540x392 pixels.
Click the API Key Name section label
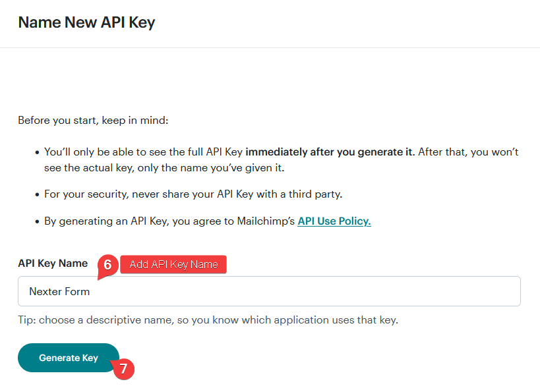click(x=53, y=263)
